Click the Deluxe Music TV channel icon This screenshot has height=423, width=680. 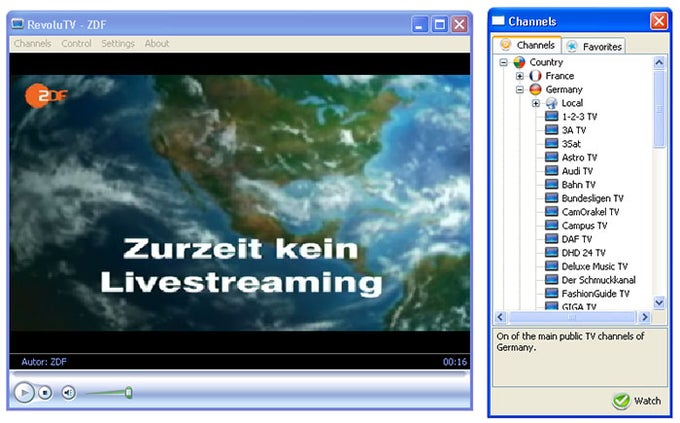tap(551, 266)
